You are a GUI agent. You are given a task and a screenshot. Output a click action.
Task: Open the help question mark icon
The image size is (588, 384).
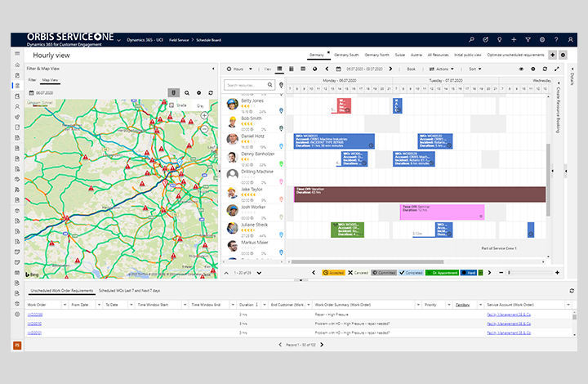click(556, 39)
